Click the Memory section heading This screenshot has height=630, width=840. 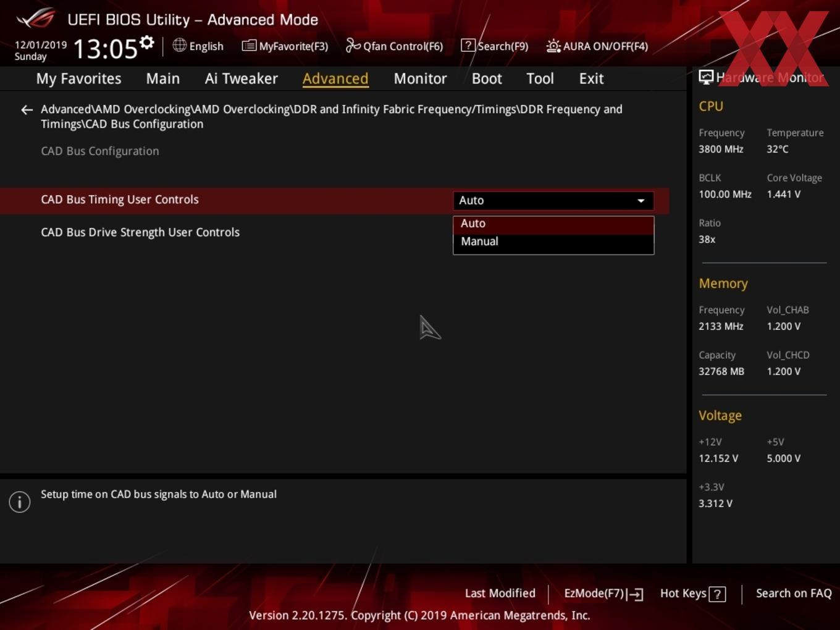(x=723, y=283)
